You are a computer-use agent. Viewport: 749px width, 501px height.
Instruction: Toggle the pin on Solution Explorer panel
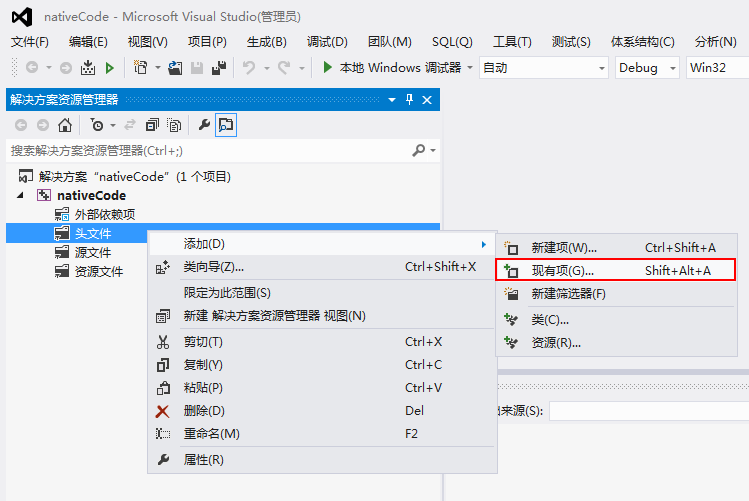[409, 99]
